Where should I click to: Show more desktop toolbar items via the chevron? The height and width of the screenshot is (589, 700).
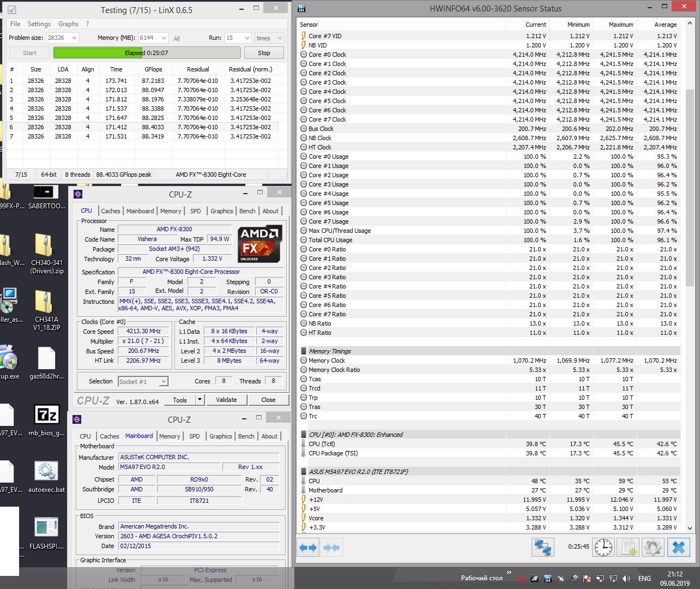click(509, 573)
